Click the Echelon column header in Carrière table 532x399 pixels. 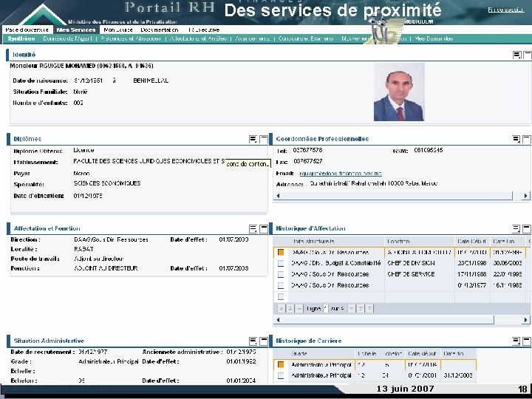point(394,353)
